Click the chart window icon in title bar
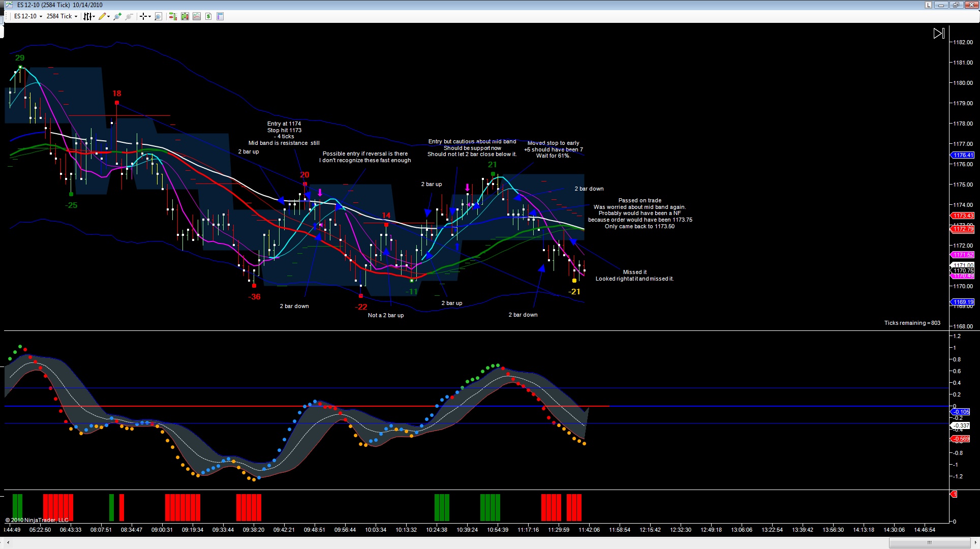 tap(9, 5)
